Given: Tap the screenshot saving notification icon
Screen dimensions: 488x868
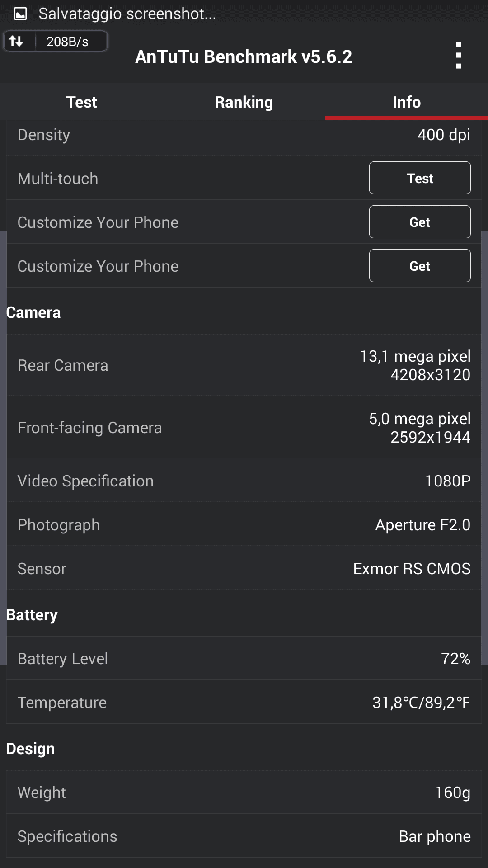Looking at the screenshot, I should tap(20, 14).
